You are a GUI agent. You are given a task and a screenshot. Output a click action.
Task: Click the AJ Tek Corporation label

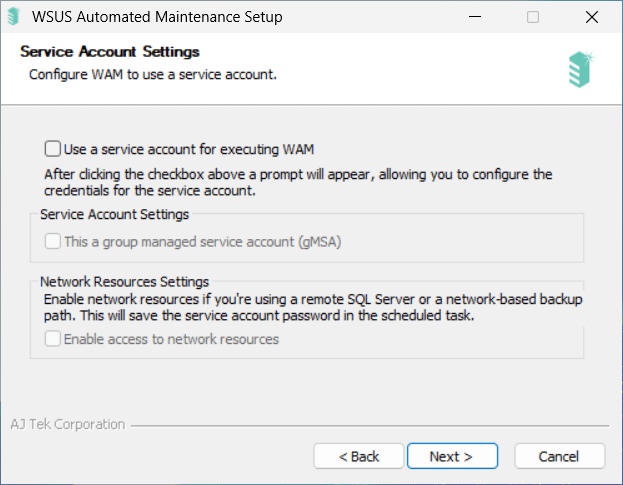[x=68, y=424]
